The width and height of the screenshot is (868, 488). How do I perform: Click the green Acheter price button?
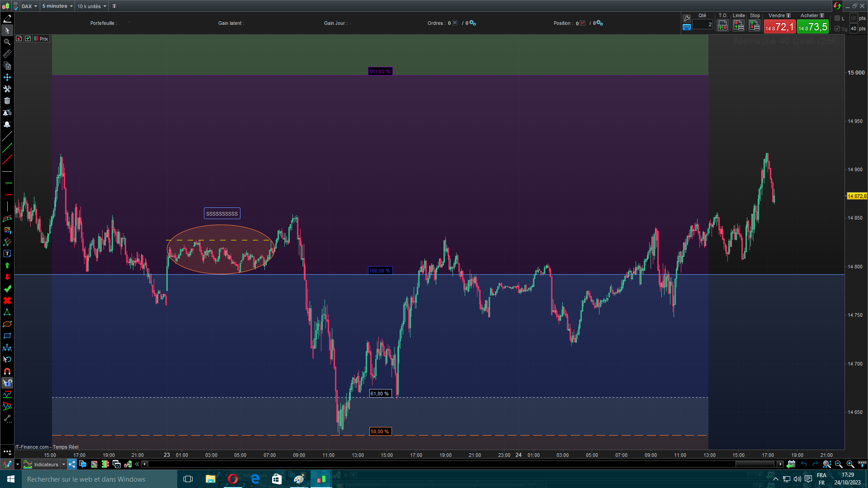tap(812, 27)
